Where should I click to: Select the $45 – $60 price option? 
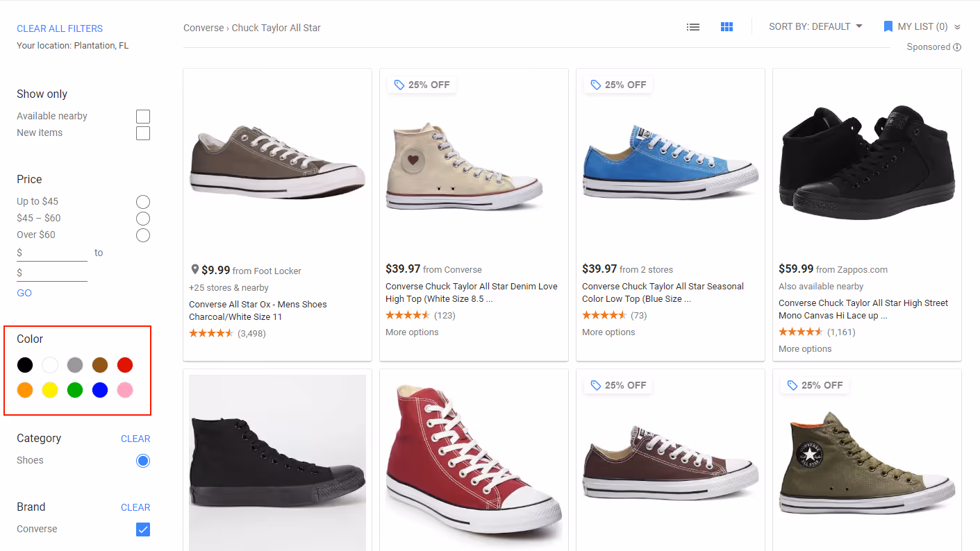143,219
